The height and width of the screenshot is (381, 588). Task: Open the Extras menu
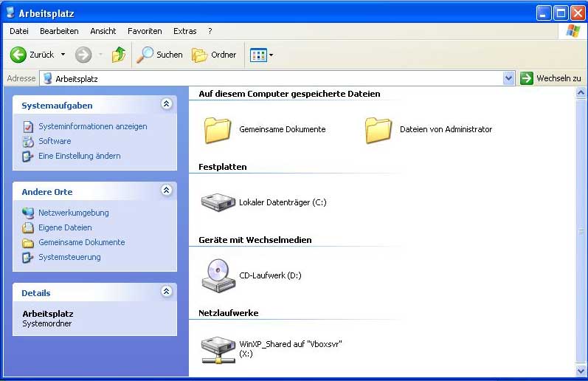point(185,31)
